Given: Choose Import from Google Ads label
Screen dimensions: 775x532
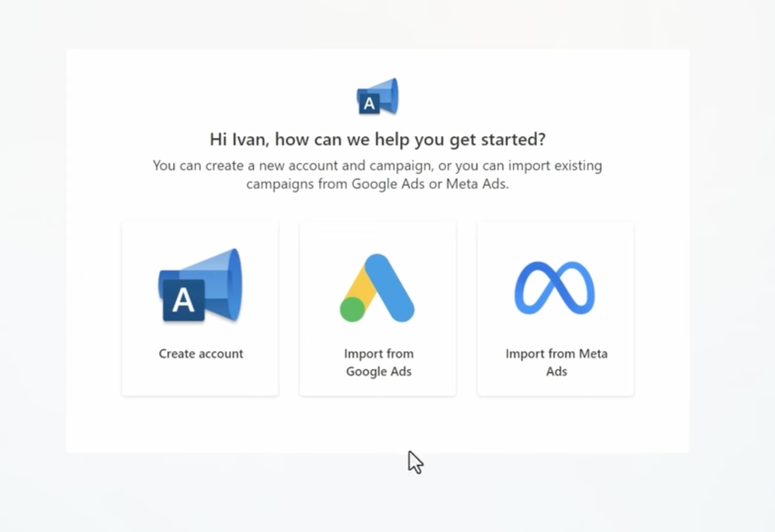Looking at the screenshot, I should pyautogui.click(x=378, y=362).
